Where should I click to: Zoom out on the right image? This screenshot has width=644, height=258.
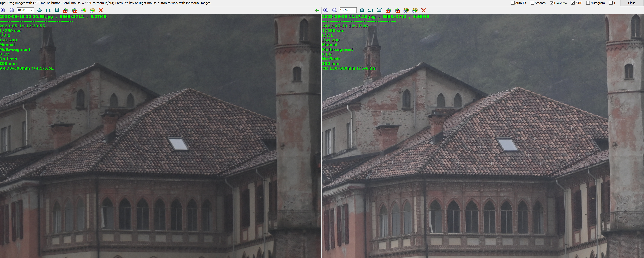point(334,10)
